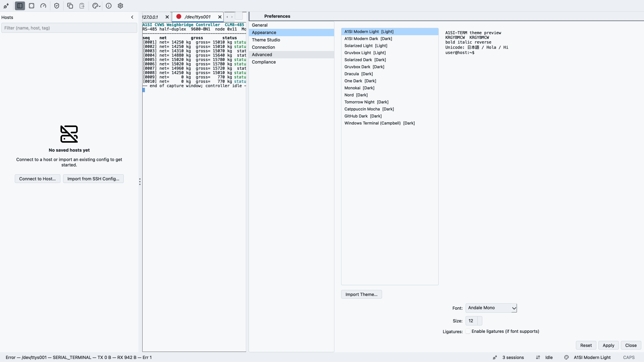The width and height of the screenshot is (644, 362).
Task: Click the Close button in Preferences
Action: (631, 345)
